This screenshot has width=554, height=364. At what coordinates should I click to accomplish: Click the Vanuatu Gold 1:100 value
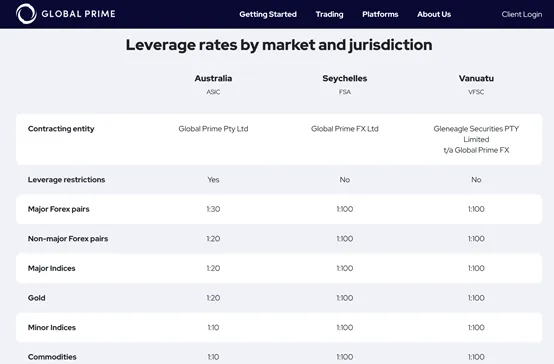pyautogui.click(x=476, y=298)
